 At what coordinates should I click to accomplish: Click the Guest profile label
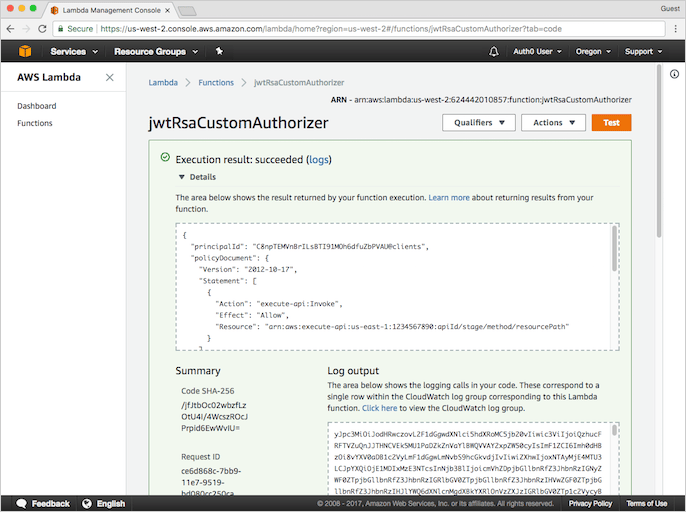(670, 8)
